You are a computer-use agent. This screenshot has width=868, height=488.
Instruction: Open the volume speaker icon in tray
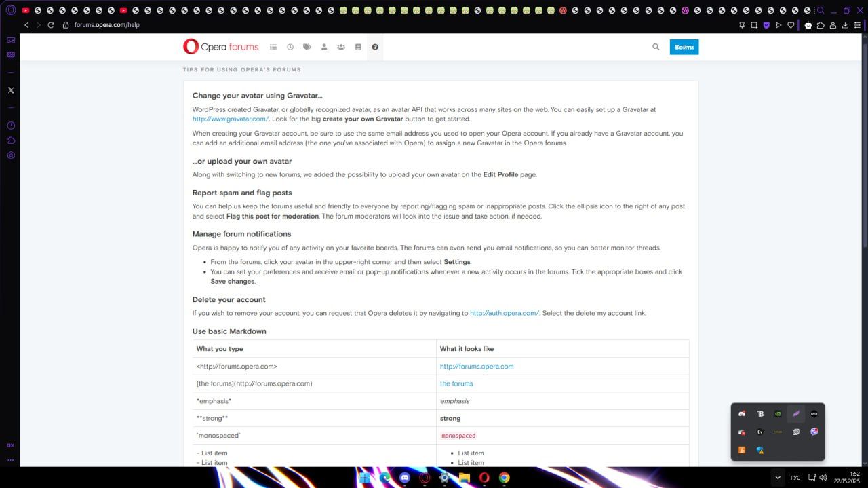tap(823, 478)
